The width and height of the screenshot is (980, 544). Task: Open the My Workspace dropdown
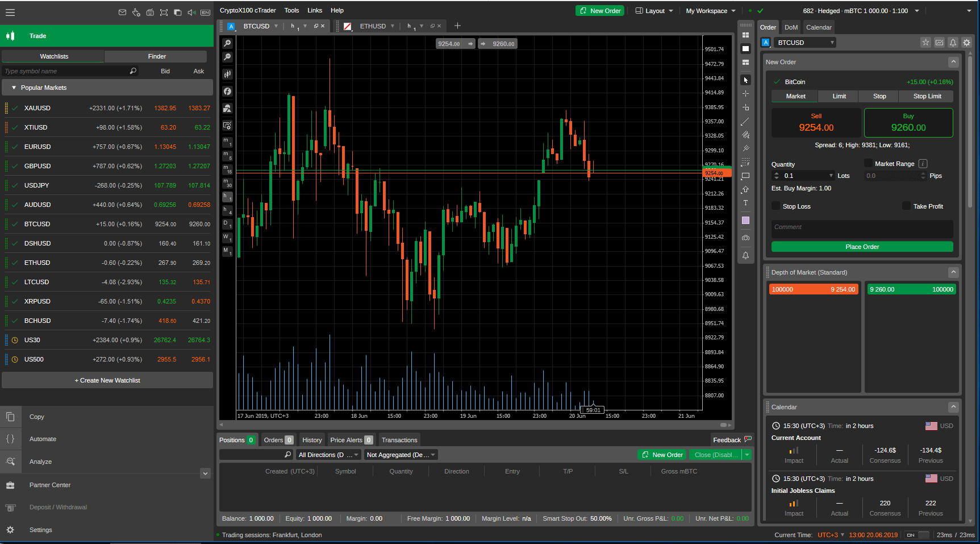pyautogui.click(x=710, y=11)
